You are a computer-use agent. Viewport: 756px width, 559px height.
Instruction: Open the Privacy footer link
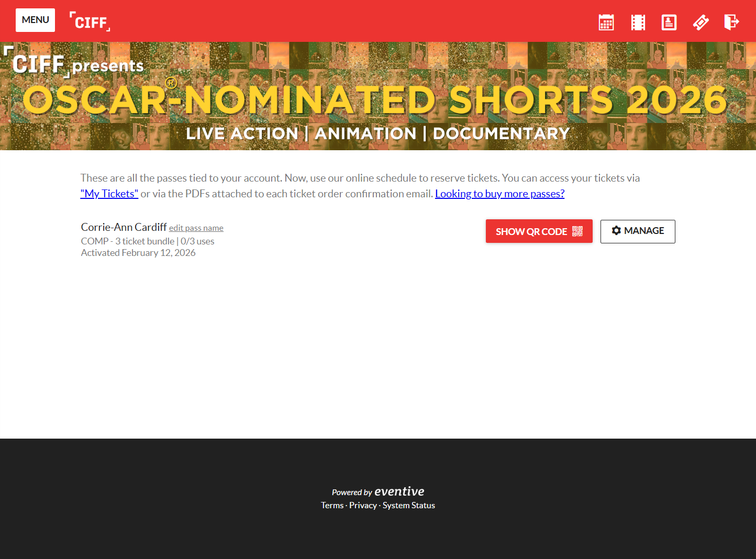click(363, 506)
